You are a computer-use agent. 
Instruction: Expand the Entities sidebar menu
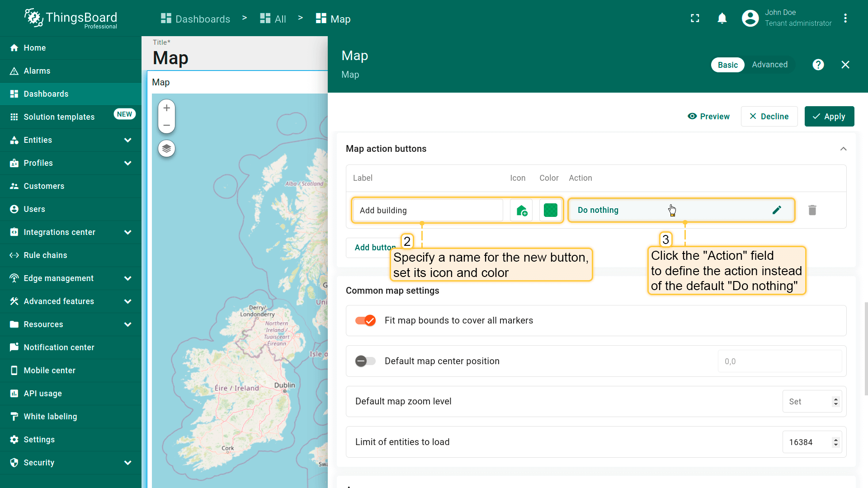tap(128, 140)
